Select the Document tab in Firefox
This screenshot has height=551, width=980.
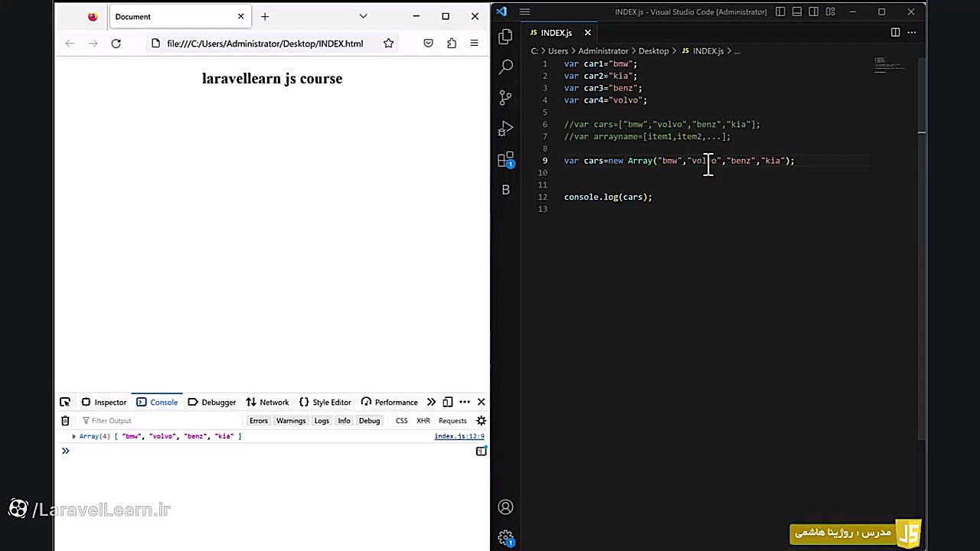[x=179, y=16]
